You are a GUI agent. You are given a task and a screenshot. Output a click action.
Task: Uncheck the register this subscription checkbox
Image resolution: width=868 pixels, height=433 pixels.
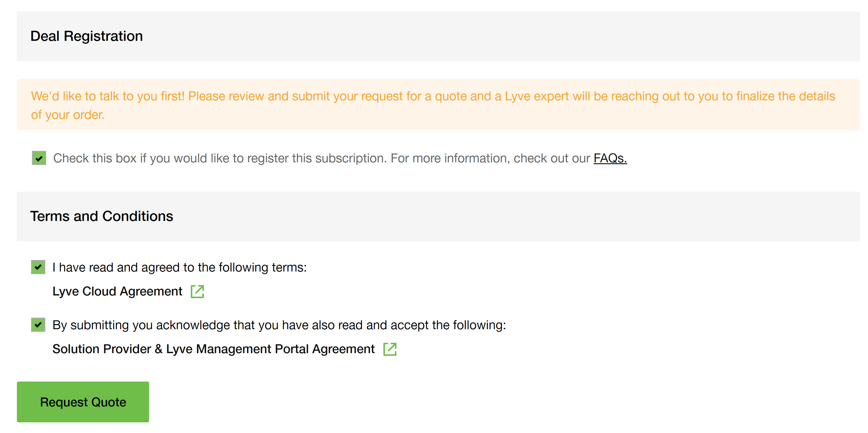point(39,158)
